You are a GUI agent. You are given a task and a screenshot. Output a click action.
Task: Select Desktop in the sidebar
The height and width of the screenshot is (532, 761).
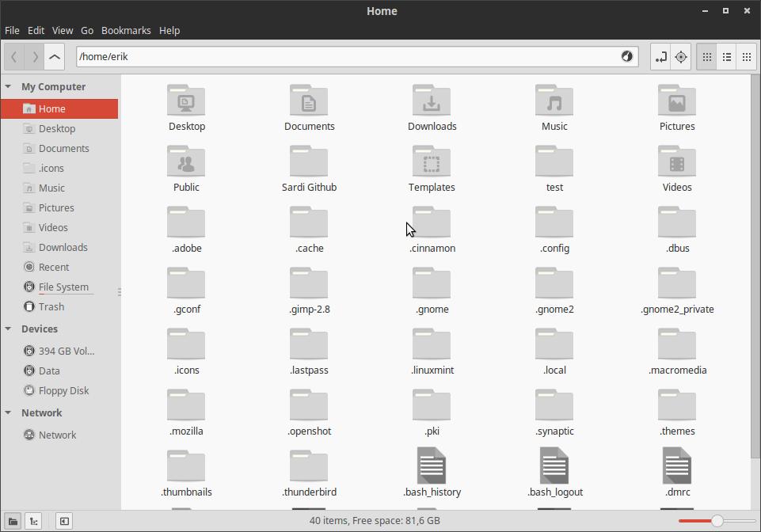59,128
